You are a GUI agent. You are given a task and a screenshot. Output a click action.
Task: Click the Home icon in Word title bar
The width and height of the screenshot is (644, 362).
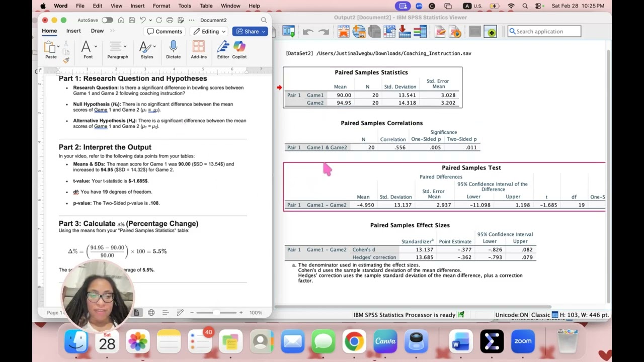pos(121,20)
